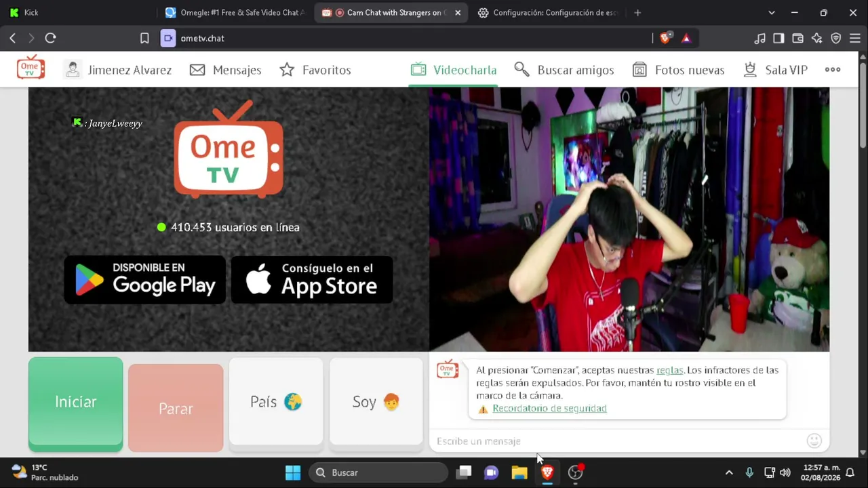The height and width of the screenshot is (488, 868).
Task: Open the browser hamburger main menu
Action: point(855,39)
